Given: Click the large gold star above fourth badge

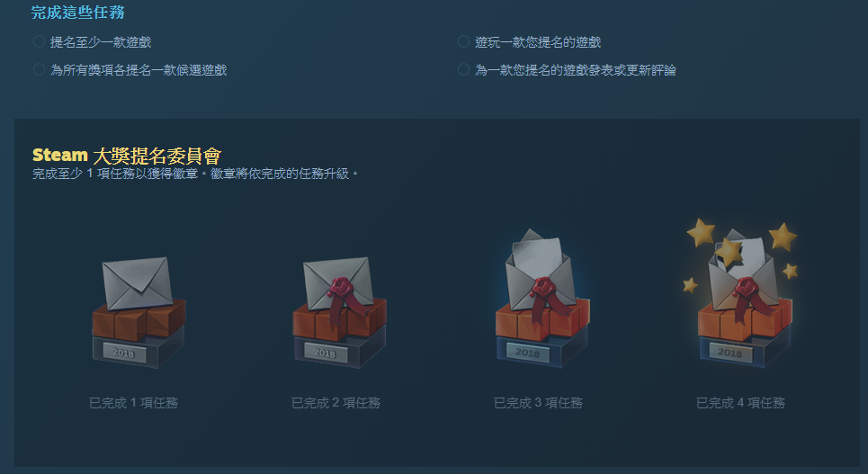Looking at the screenshot, I should click(x=701, y=233).
